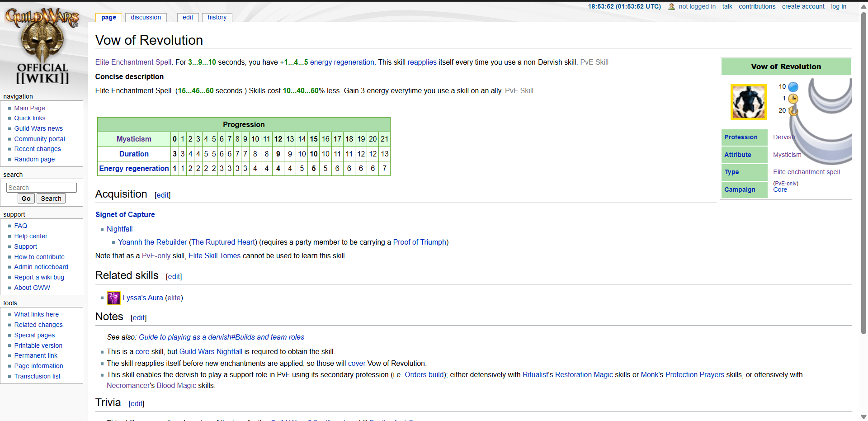Open Protection Prayers link
The image size is (868, 421).
coord(695,374)
